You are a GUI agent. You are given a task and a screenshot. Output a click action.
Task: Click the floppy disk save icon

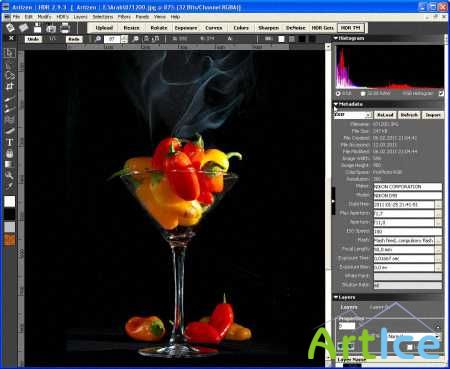pos(37,28)
